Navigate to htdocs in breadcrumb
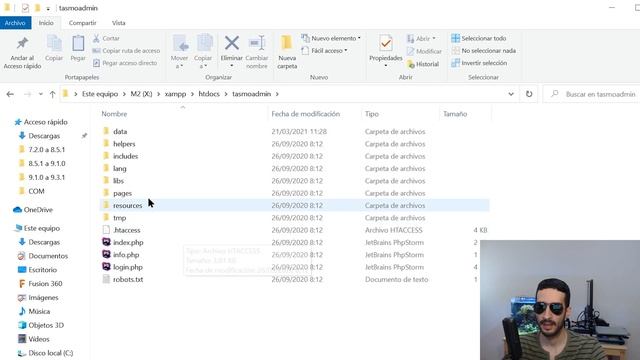This screenshot has height=360, width=640. coord(209,94)
